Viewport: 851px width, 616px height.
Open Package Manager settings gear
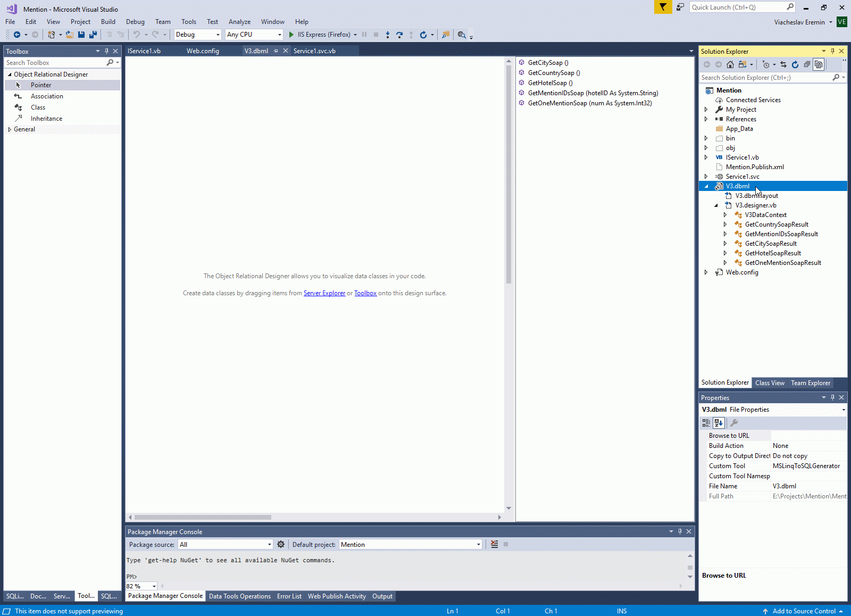click(281, 544)
